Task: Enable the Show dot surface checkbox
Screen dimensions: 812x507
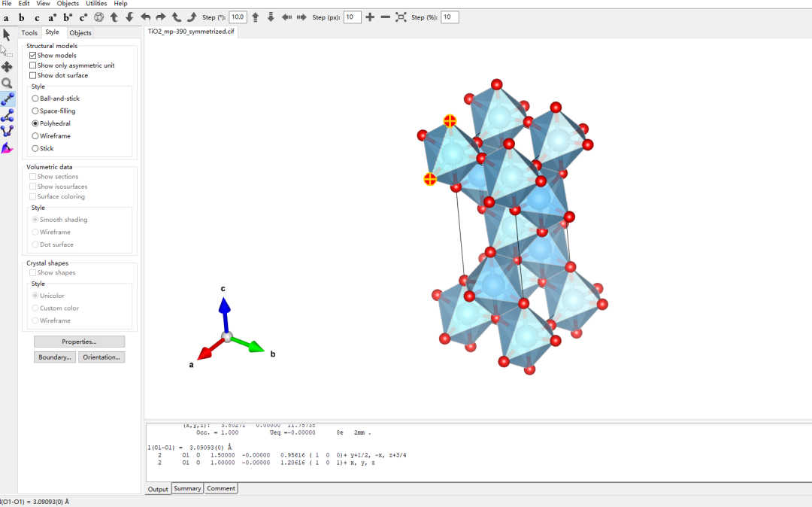Action: pyautogui.click(x=33, y=75)
